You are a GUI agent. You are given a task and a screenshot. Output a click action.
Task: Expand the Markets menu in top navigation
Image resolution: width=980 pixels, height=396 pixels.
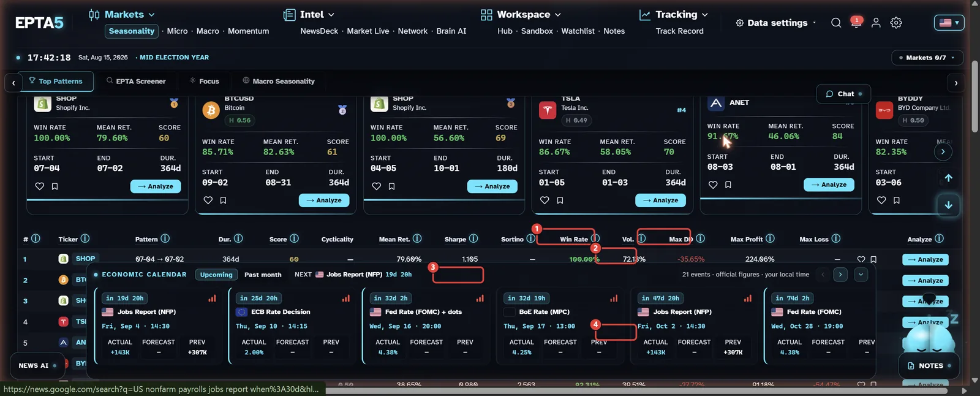point(121,14)
